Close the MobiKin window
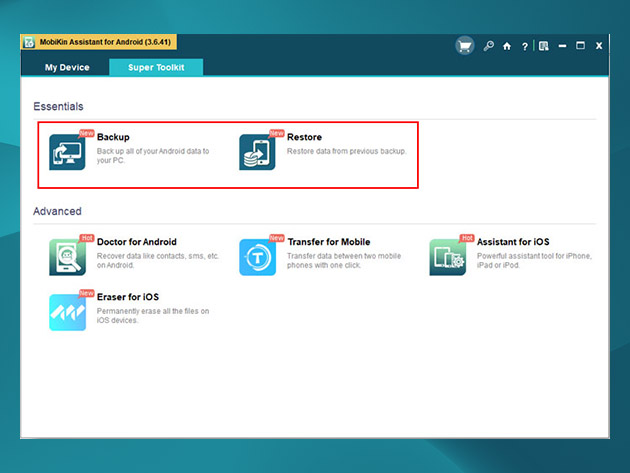630x473 pixels. coord(599,46)
